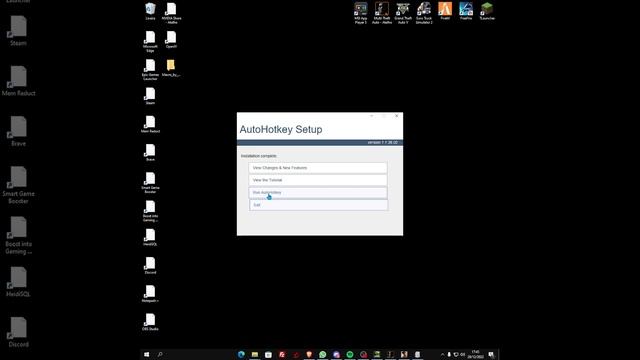Select the OBS Studio desktop shortcut
Screen dimensions: 640x360
coord(150,322)
